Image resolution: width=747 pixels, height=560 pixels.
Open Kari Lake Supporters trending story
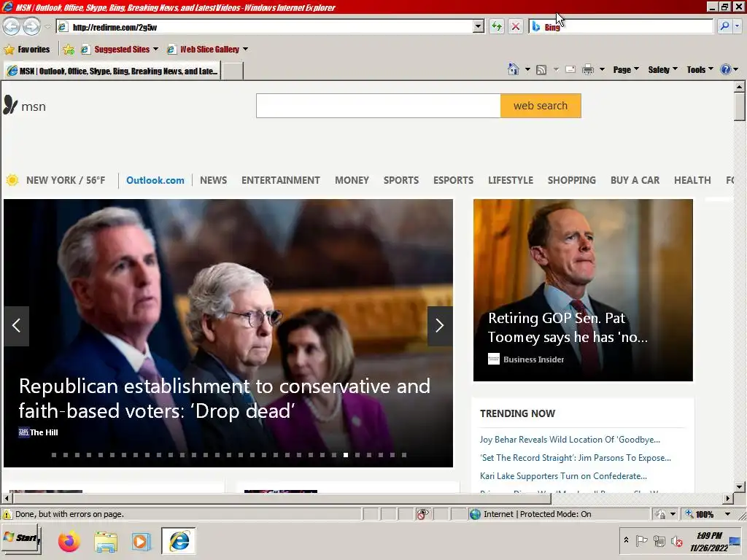tap(563, 475)
